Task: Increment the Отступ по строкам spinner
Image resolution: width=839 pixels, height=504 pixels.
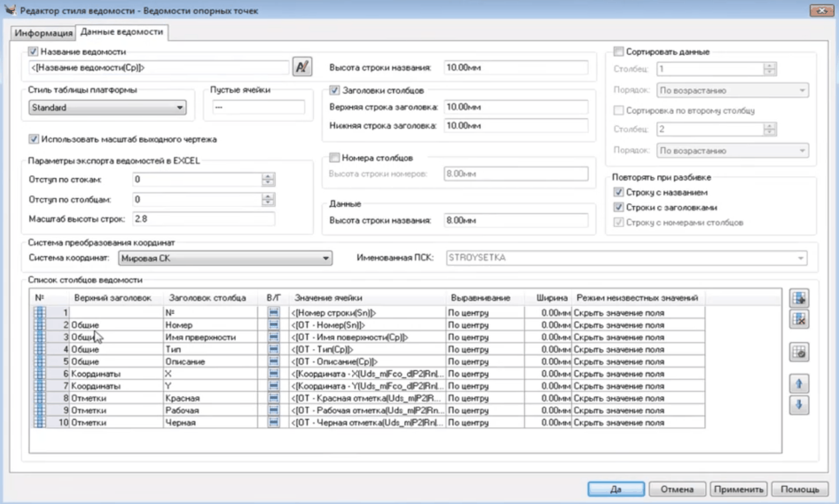Action: pyautogui.click(x=268, y=176)
